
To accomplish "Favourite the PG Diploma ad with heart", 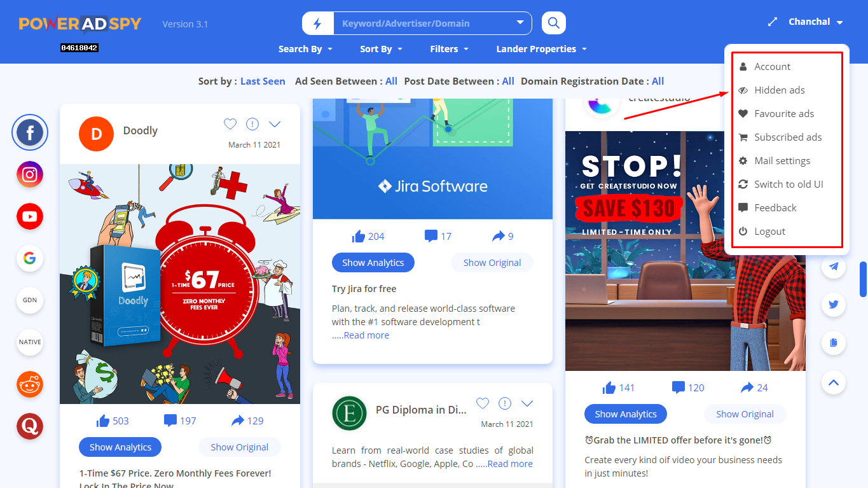I will (x=483, y=403).
